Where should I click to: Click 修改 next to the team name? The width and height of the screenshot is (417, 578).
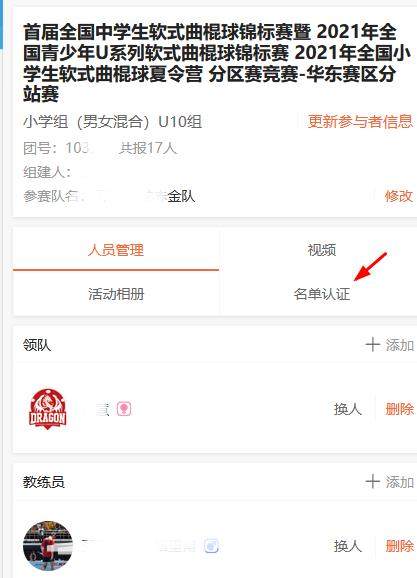pyautogui.click(x=399, y=196)
